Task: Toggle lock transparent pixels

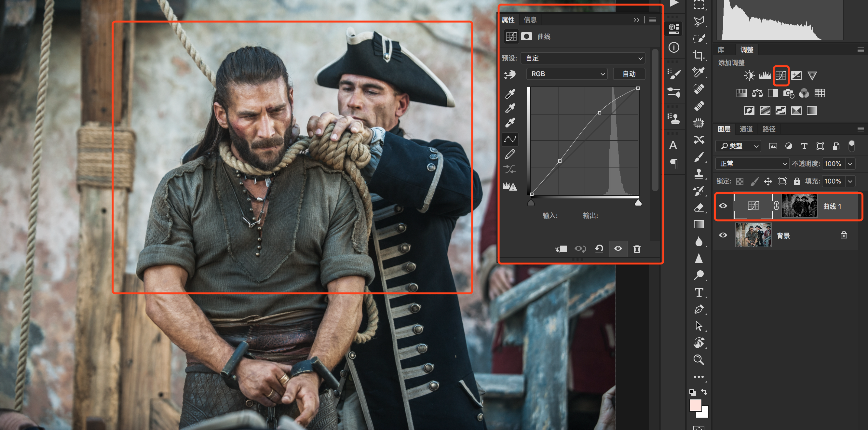Action: tap(739, 181)
